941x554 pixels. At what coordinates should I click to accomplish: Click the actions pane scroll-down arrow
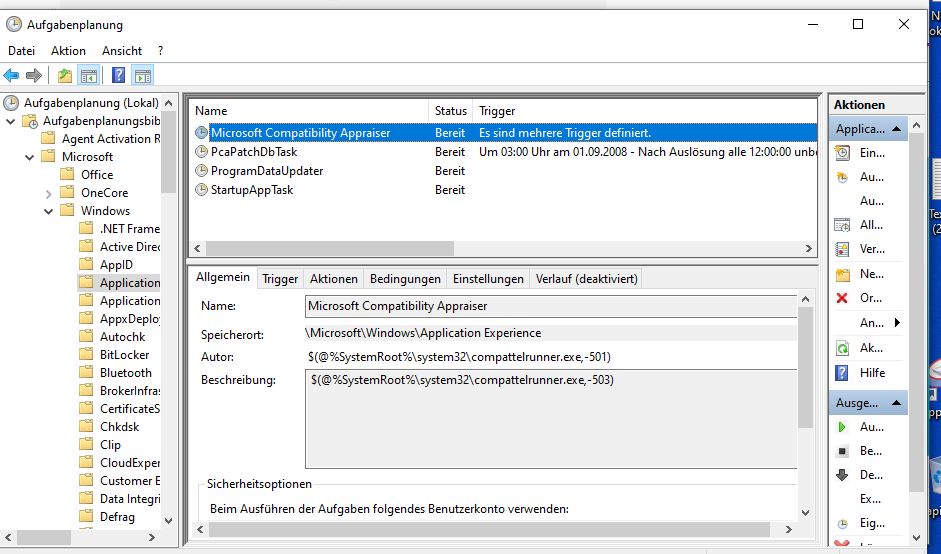click(x=916, y=537)
